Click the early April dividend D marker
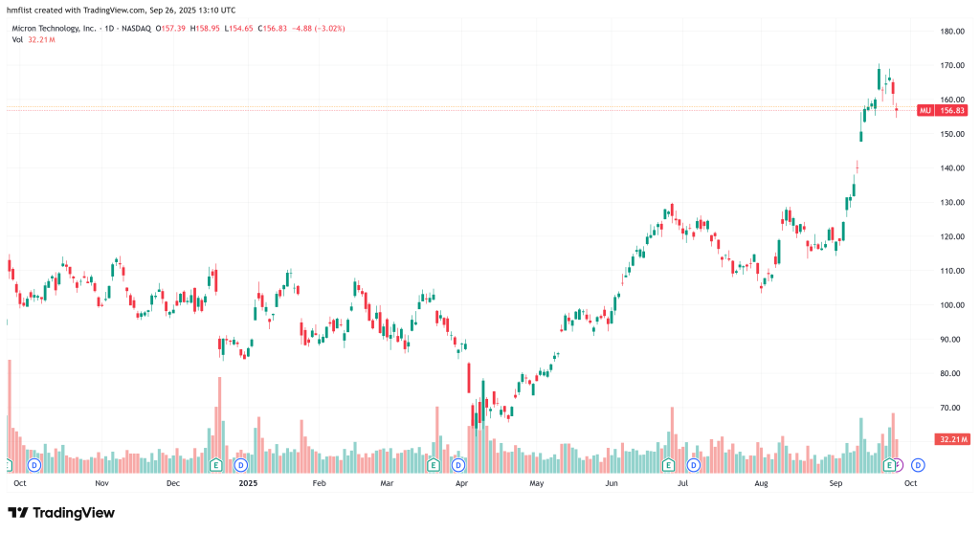Viewport: 980px width, 533px height. pos(458,465)
